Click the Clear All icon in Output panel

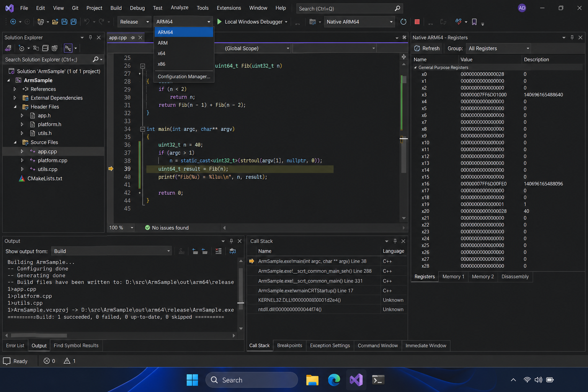(219, 251)
